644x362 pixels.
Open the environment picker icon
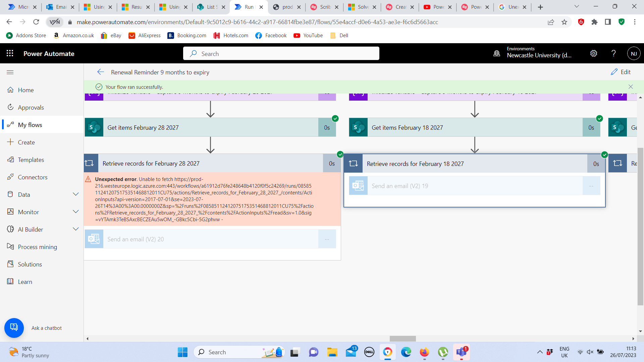point(497,53)
